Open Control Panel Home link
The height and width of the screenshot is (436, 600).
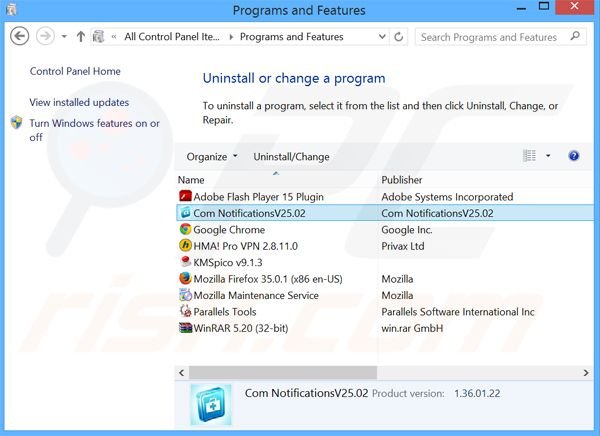click(x=75, y=71)
